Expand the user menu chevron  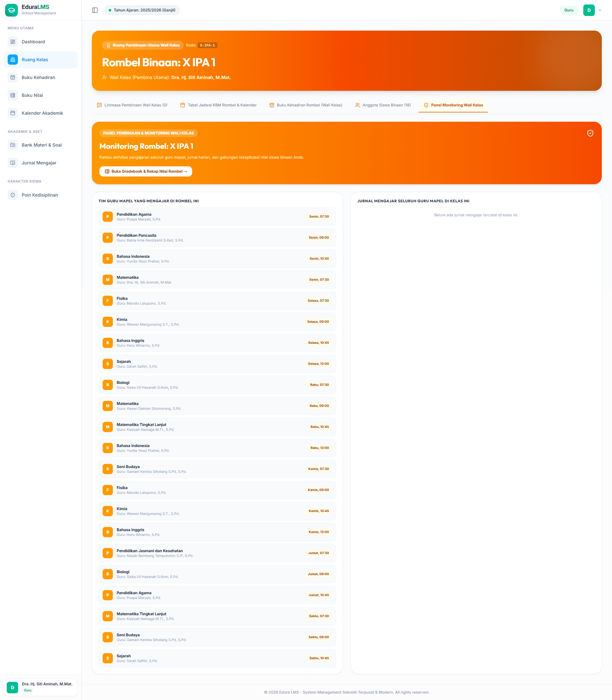point(600,10)
